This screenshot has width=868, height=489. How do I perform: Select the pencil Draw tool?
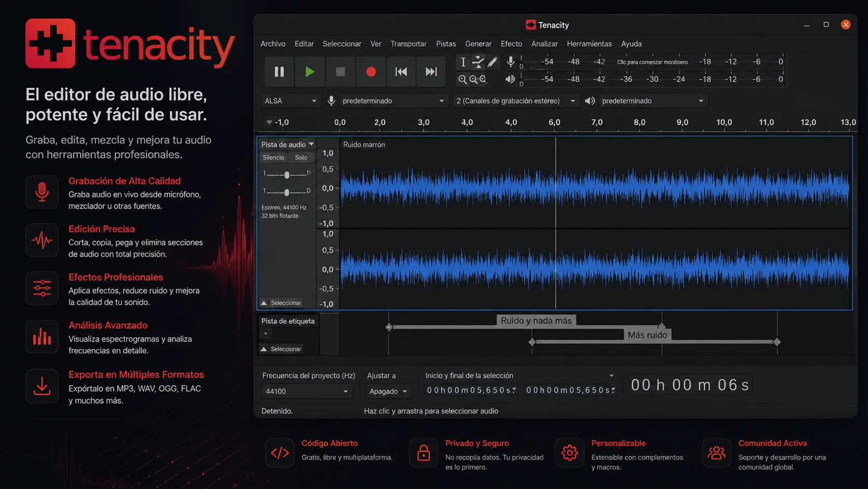(492, 62)
